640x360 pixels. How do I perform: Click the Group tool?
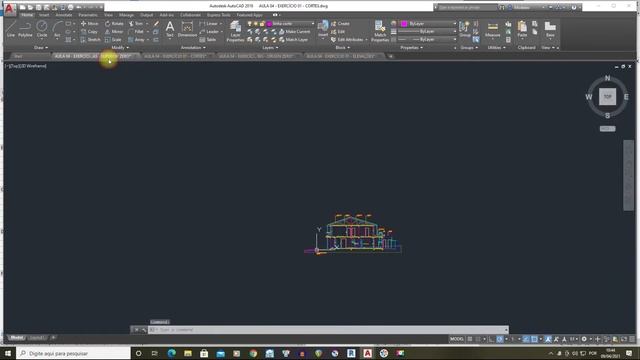click(x=464, y=29)
